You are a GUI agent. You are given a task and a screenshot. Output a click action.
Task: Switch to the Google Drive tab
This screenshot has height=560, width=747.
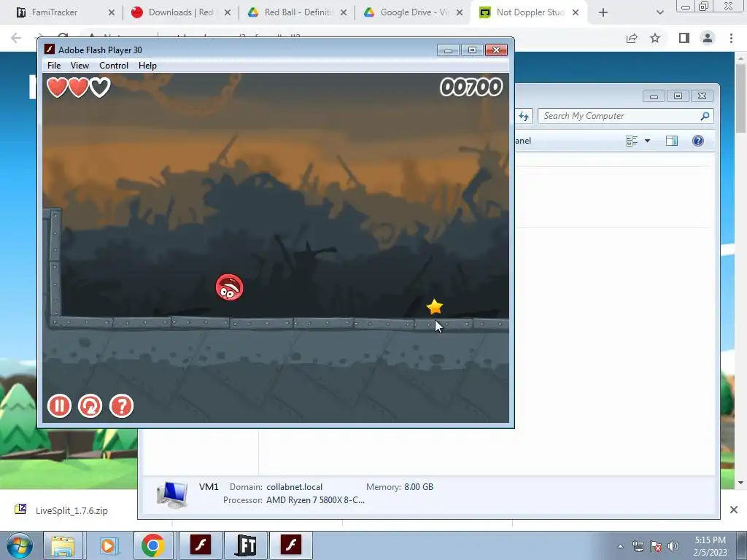pos(414,12)
